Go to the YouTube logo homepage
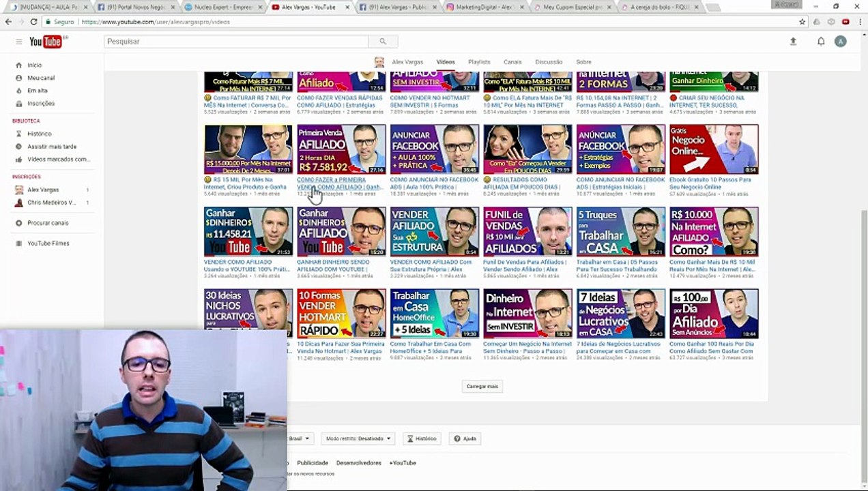 46,42
